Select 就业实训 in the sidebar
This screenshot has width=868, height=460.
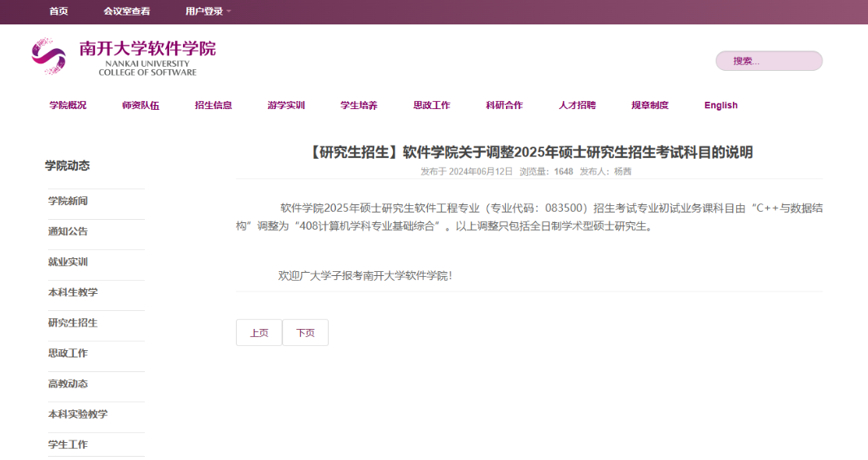click(68, 262)
